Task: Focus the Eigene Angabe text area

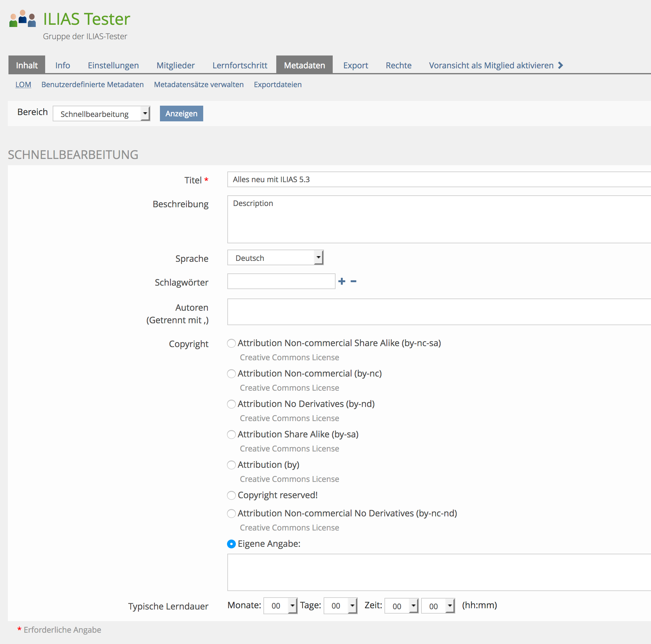Action: point(438,572)
